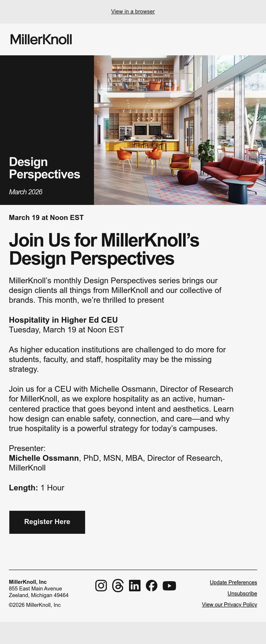Open the Threads social icon
This screenshot has height=644, width=266.
coord(118,586)
